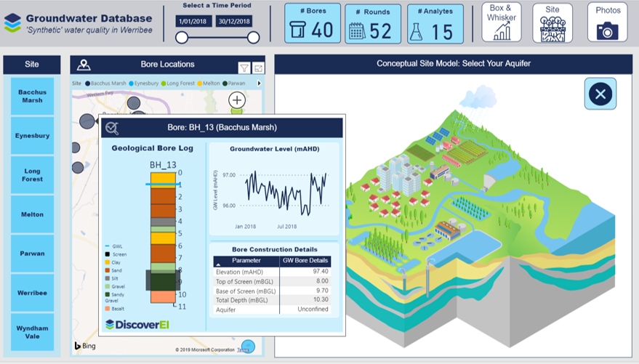Click the solar panels on the site model
The image size is (639, 364).
pos(438,137)
